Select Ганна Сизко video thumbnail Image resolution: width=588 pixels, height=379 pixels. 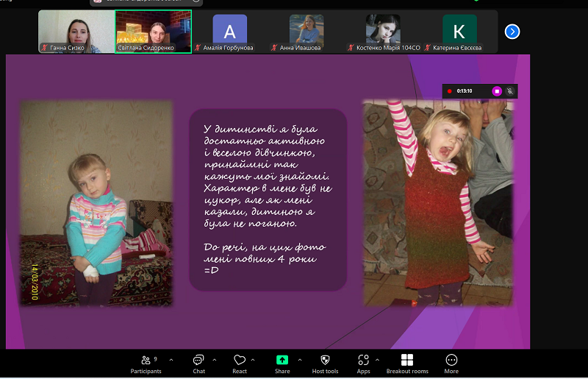click(76, 32)
